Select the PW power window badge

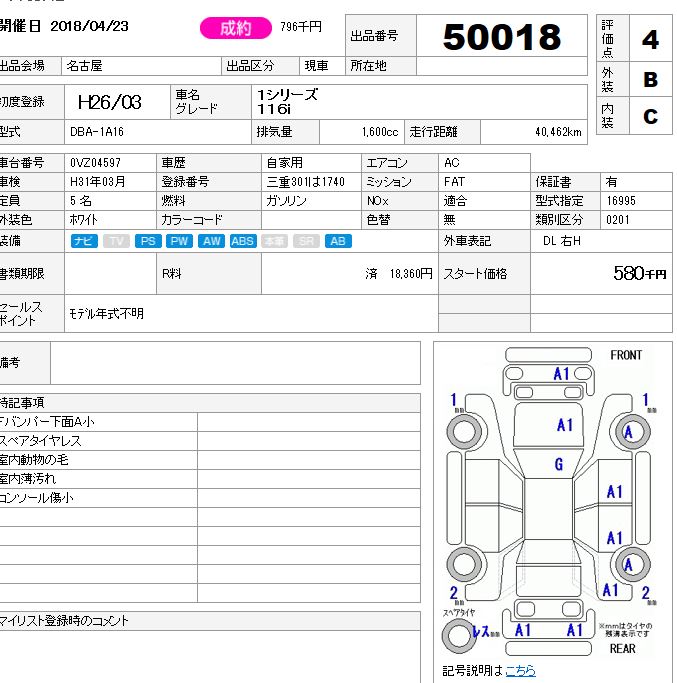tap(179, 241)
